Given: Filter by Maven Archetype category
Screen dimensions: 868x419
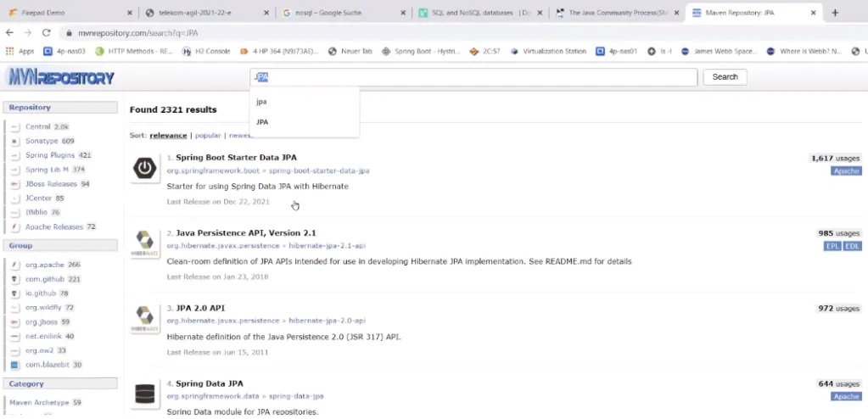Looking at the screenshot, I should 39,403.
